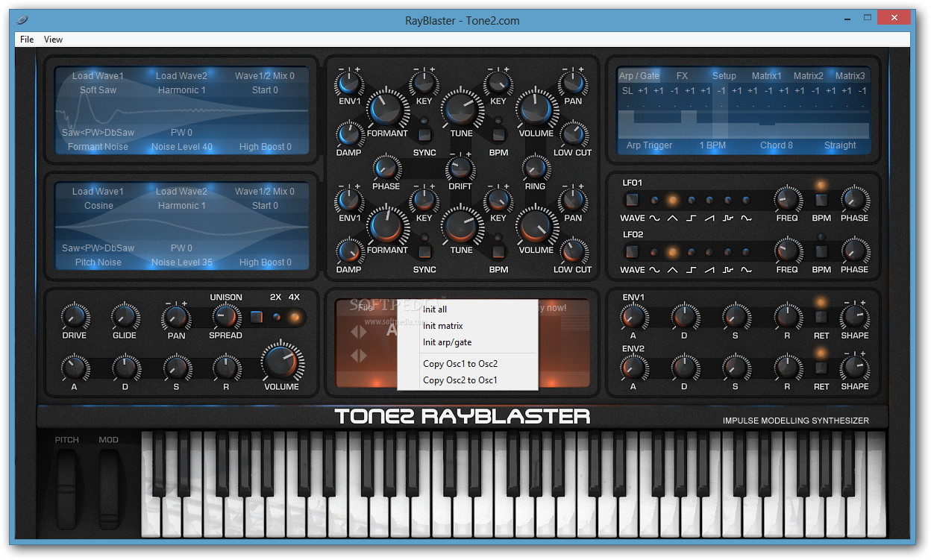This screenshot has height=560, width=931.
Task: Switch to the FX tab
Action: click(682, 76)
